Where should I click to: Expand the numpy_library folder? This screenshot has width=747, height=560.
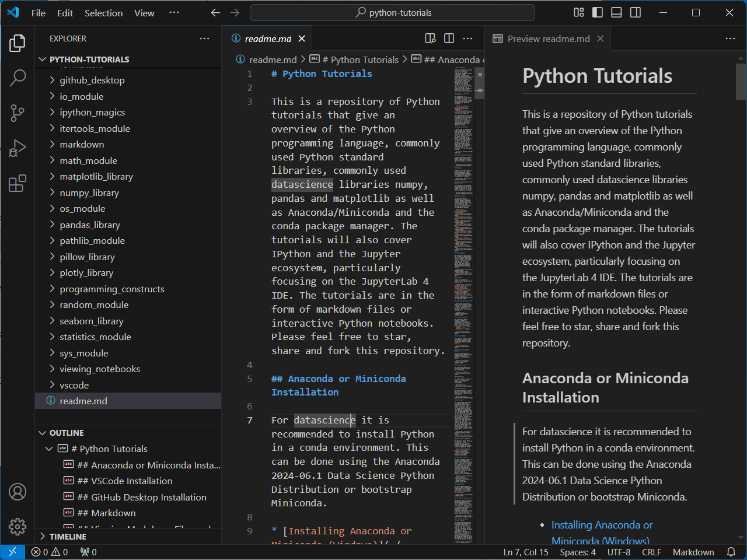click(x=89, y=192)
